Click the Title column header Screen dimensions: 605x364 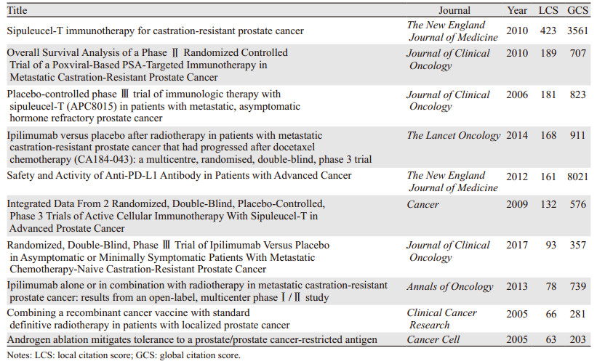click(x=18, y=11)
